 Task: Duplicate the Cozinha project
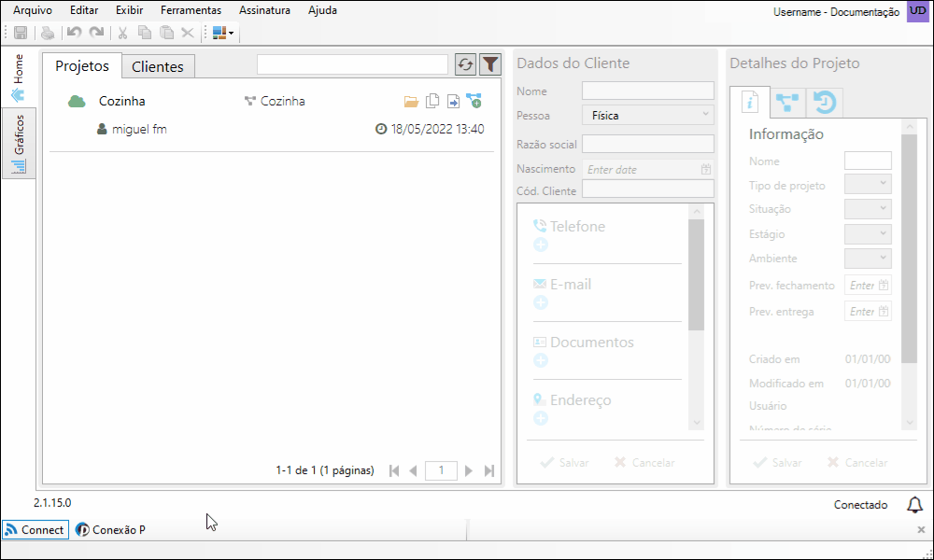[x=432, y=101]
